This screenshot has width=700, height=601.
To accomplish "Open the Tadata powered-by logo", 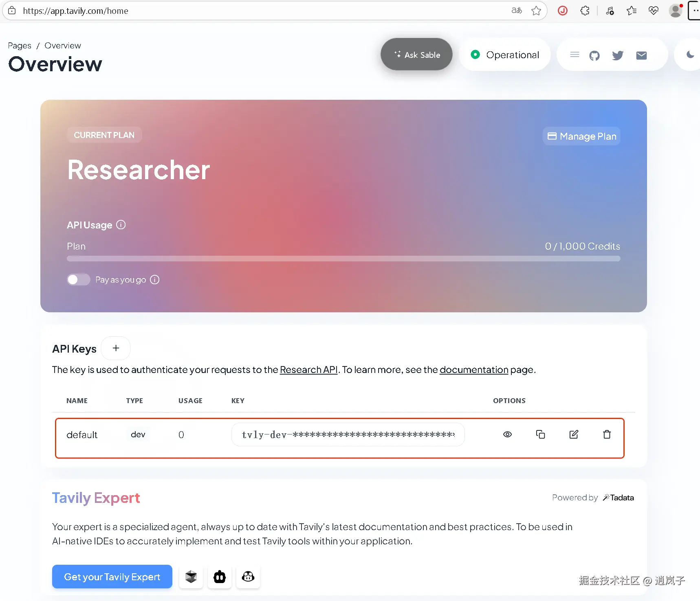I will (x=618, y=498).
